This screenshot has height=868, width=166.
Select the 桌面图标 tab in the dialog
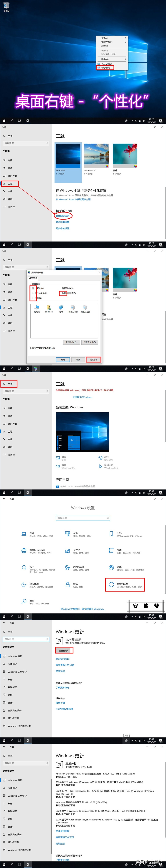pos(33,278)
